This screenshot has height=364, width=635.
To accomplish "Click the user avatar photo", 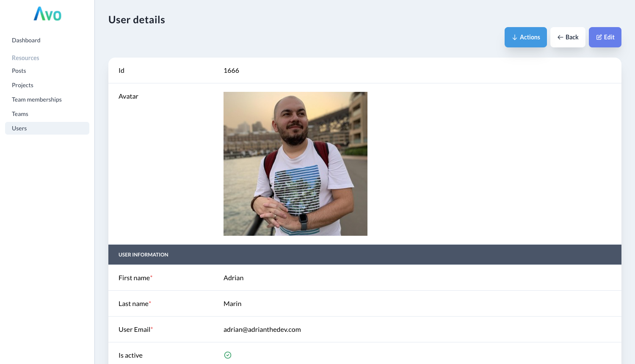I will click(295, 164).
